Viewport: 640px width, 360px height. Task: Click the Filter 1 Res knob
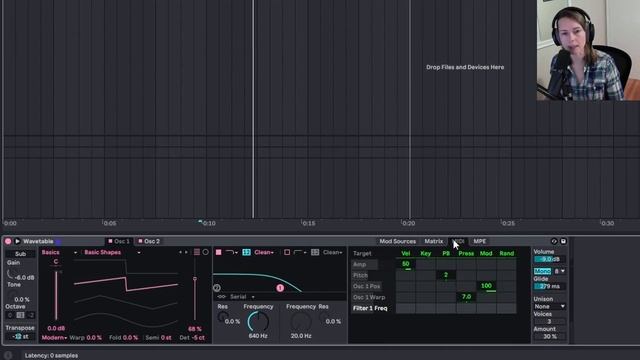222,317
